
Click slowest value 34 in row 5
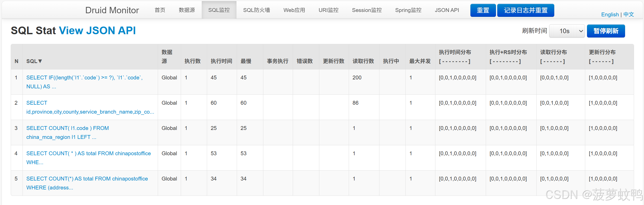[244, 179]
